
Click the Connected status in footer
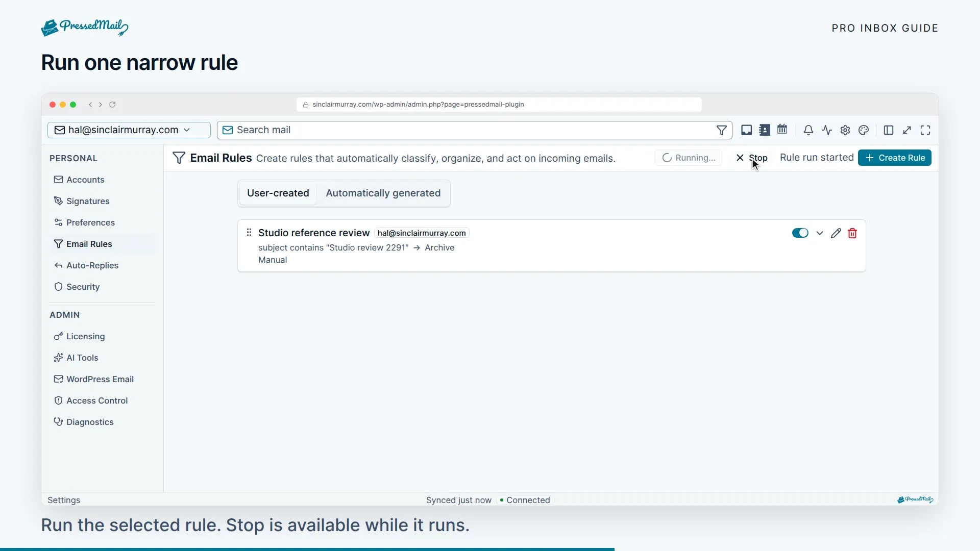pos(525,500)
